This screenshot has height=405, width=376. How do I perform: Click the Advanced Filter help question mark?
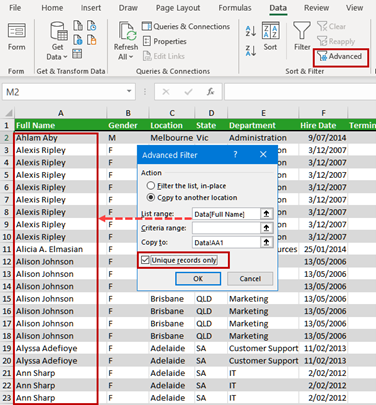pos(235,155)
